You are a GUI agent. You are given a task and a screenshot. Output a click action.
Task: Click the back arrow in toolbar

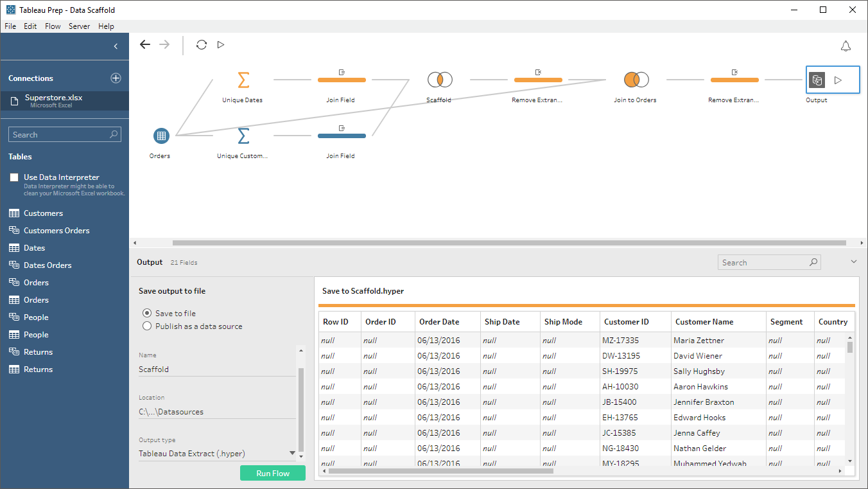tap(145, 44)
